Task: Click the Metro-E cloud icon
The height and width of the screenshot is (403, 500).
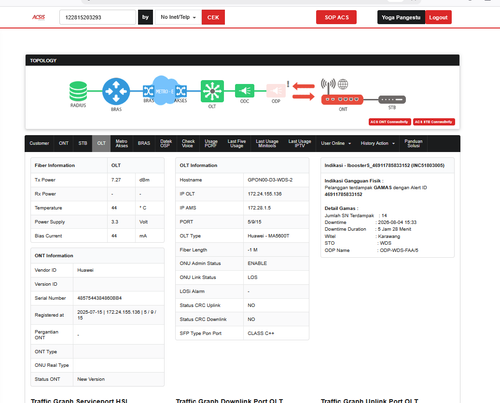Action: (165, 90)
